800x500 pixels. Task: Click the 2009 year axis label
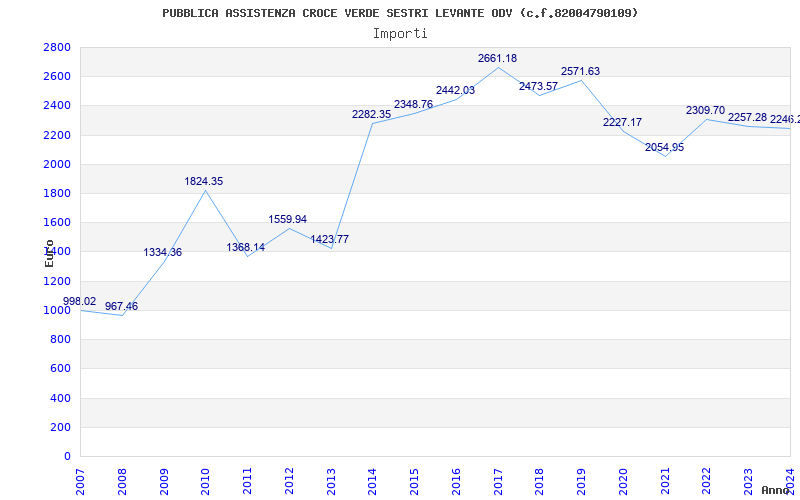click(x=164, y=482)
